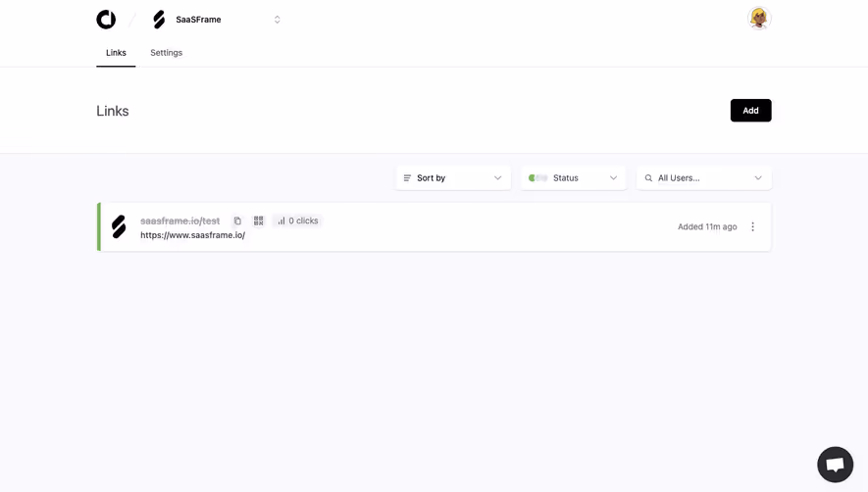The width and height of the screenshot is (868, 492).
Task: Switch to the Settings tab
Action: [x=166, y=53]
